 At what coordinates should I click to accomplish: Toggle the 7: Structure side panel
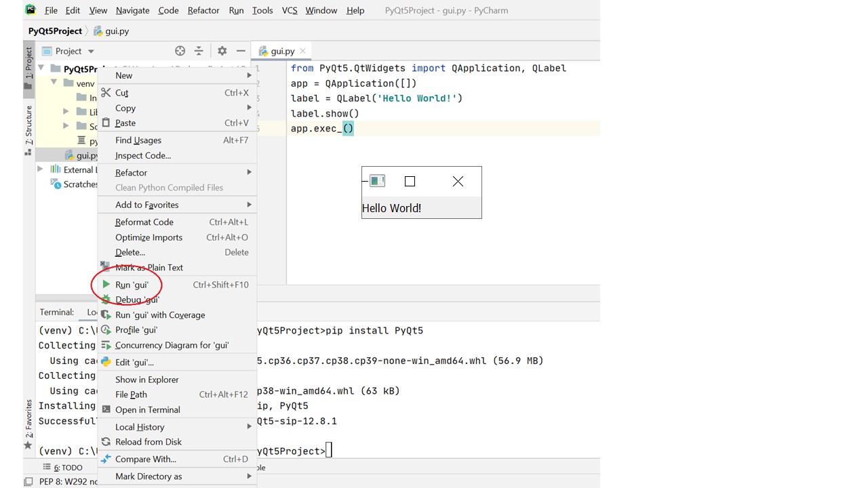[28, 125]
